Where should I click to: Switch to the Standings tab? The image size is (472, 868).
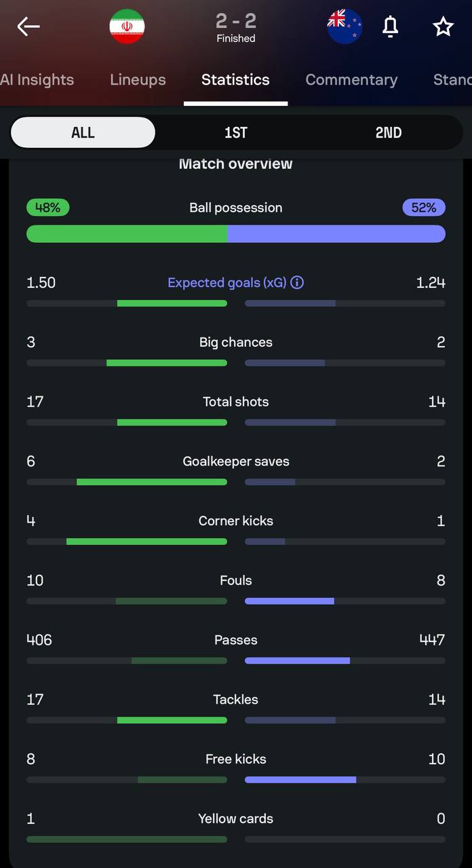452,79
